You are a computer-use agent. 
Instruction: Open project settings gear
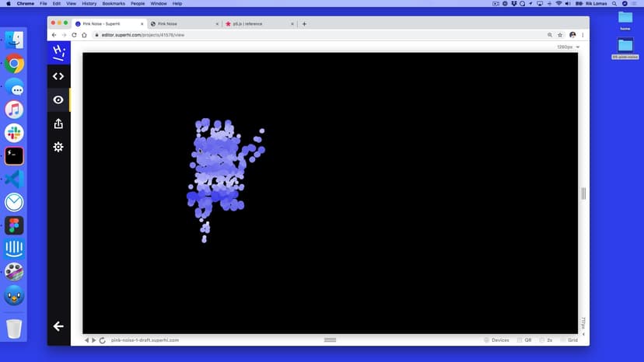[x=58, y=147]
